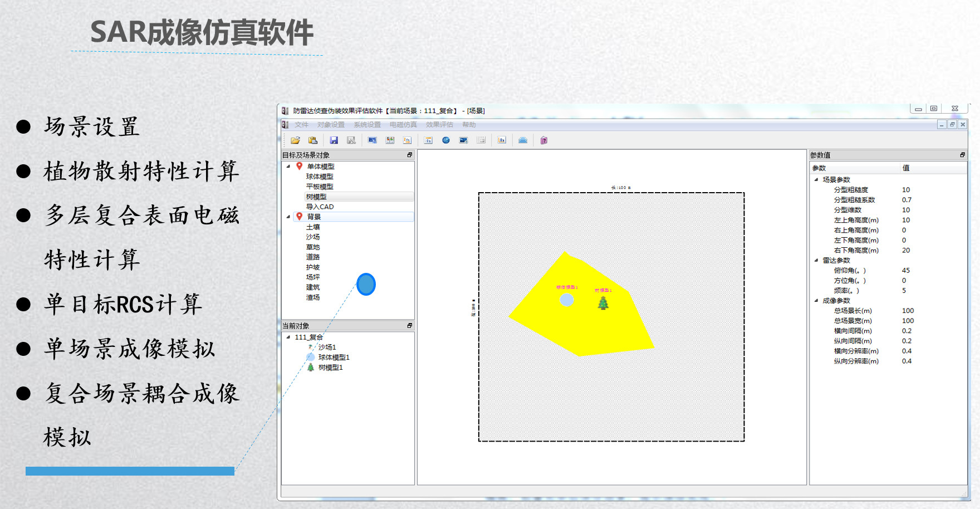The image size is (980, 509).
Task: Select the blue sphere model on the canvas
Action: [567, 300]
